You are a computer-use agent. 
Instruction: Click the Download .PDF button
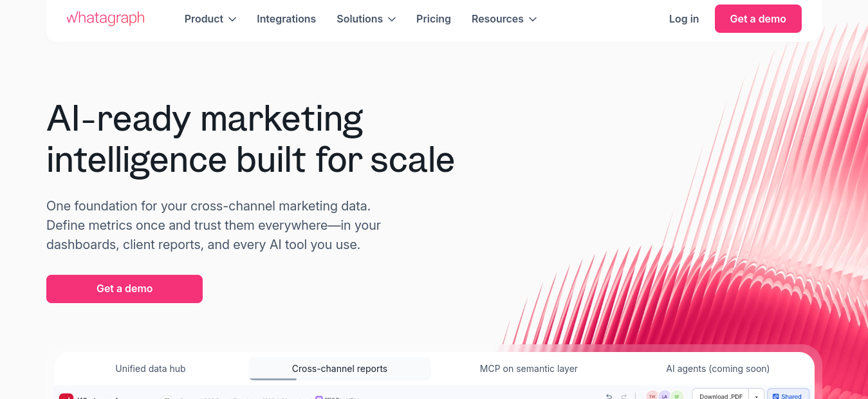pos(721,396)
